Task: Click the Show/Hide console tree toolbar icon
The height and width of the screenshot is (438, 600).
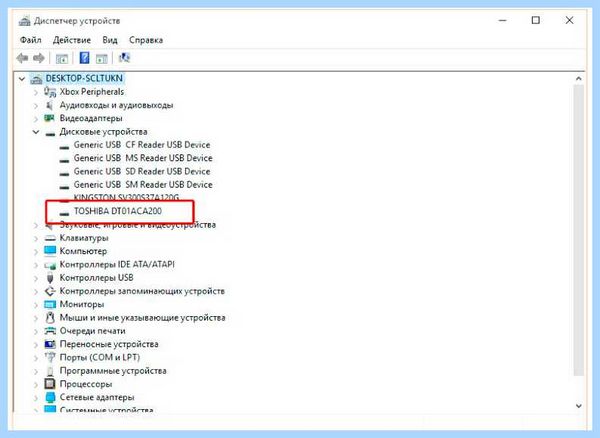Action: tap(62, 59)
